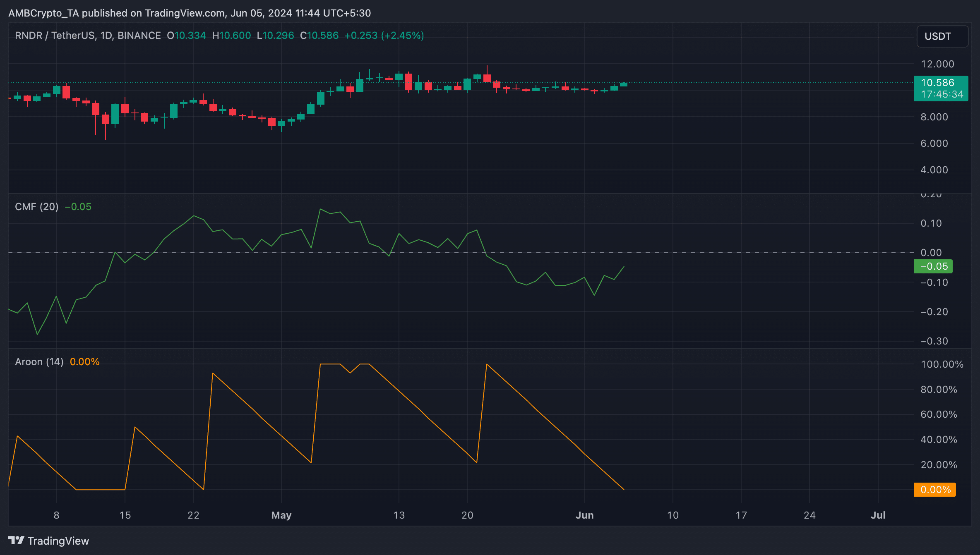
Task: Click the -0.30 CMF axis label
Action: click(x=934, y=341)
